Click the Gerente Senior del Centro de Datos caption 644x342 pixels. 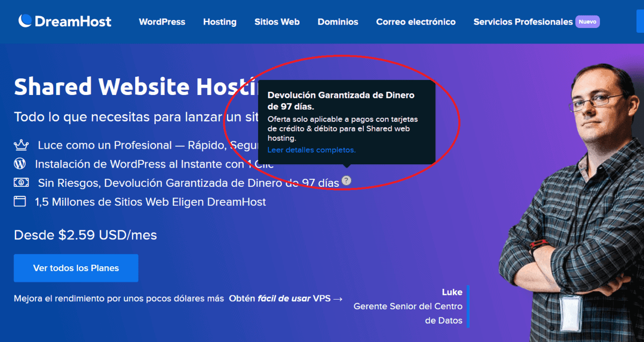click(x=408, y=314)
